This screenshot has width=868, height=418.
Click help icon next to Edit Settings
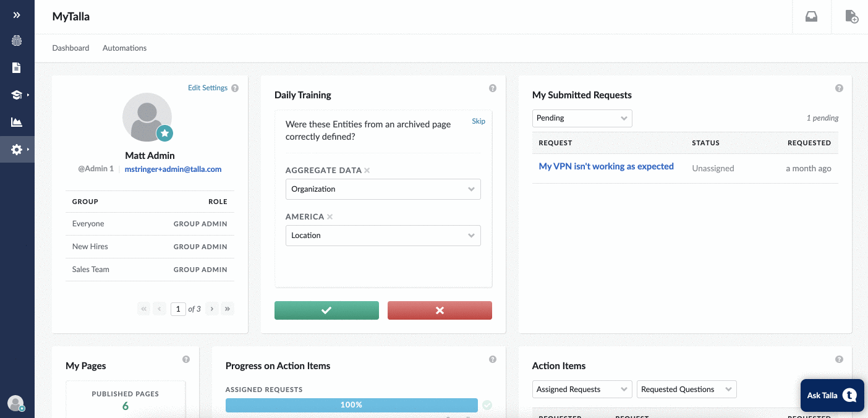point(235,88)
